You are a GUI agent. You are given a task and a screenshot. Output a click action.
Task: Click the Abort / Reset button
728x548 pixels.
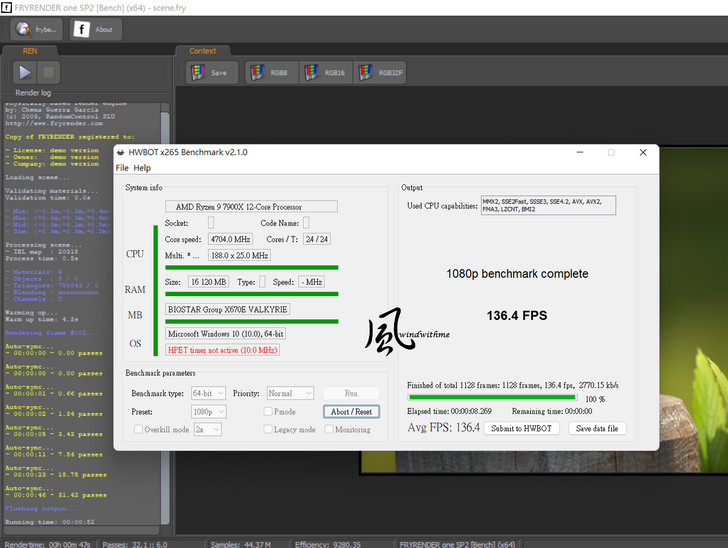[x=351, y=412]
